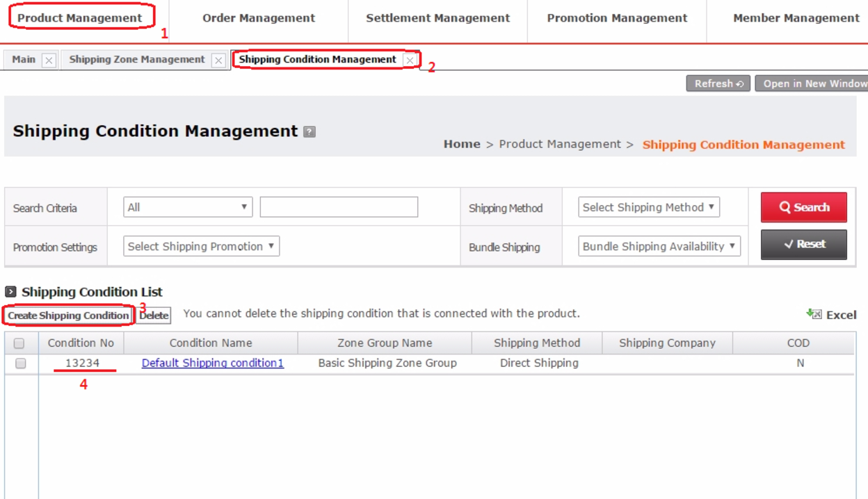The height and width of the screenshot is (499, 868).
Task: Click the Shipping Condition List arrow icon
Action: (10, 292)
